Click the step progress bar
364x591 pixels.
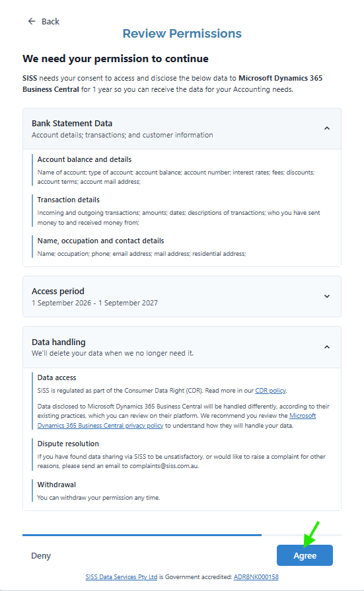(x=182, y=535)
